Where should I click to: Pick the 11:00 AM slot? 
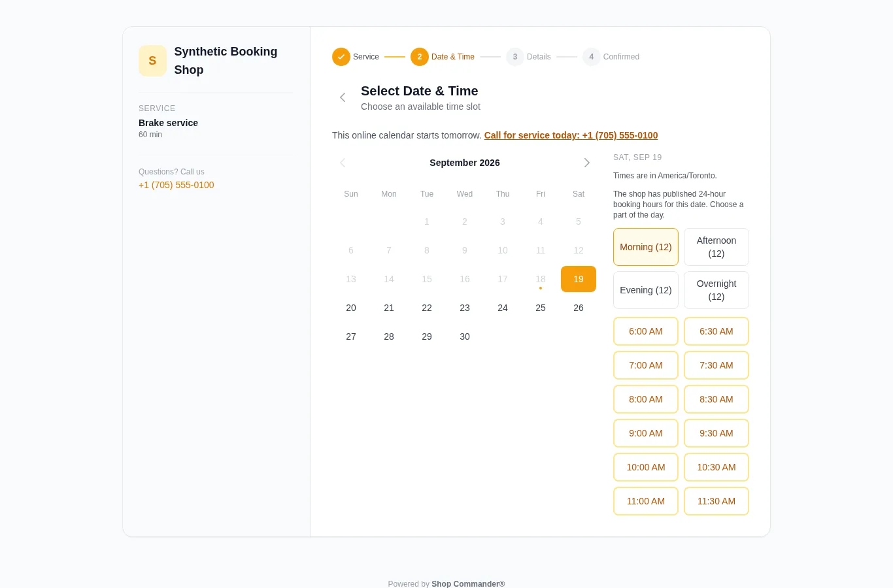[x=646, y=501]
